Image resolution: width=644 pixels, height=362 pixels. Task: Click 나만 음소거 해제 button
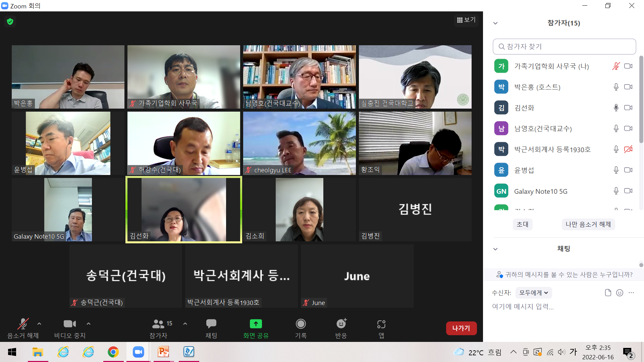point(588,224)
